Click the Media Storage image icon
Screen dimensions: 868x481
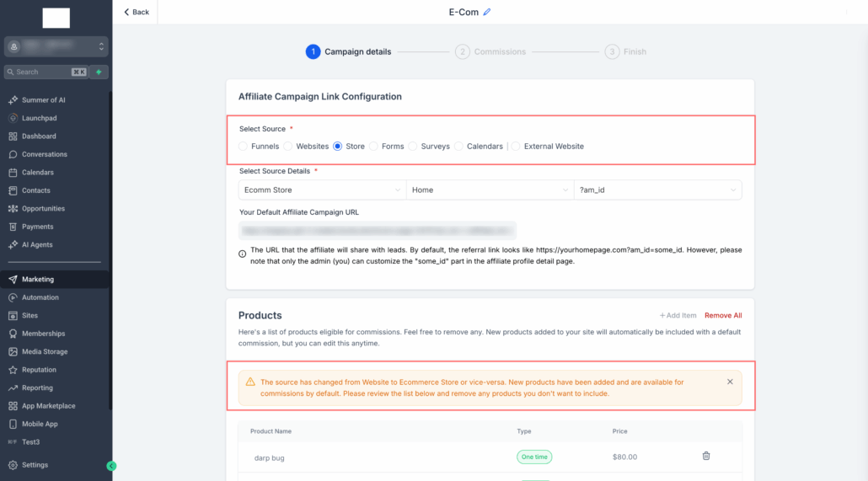pos(13,352)
